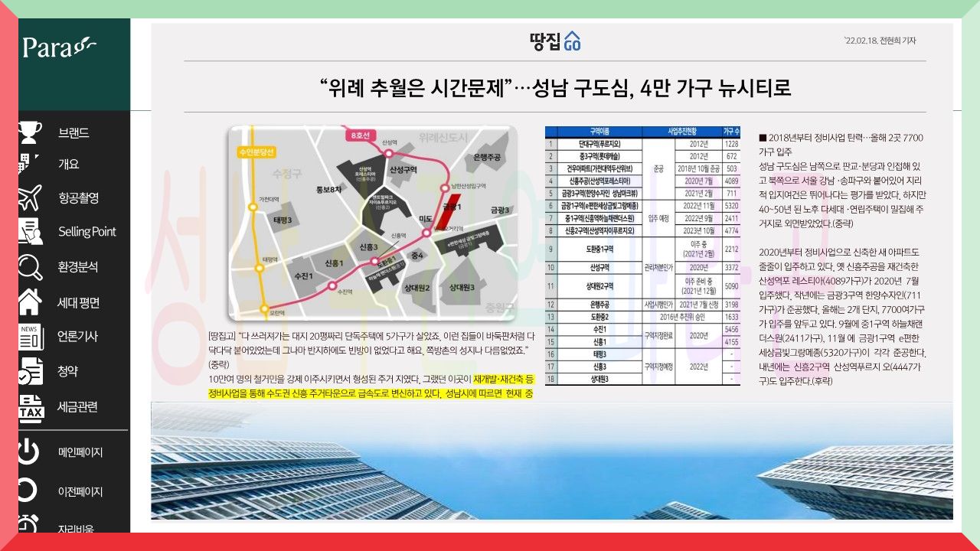Click the 관리처분인가 status cell
This screenshot has height=551, width=980.
(x=658, y=267)
